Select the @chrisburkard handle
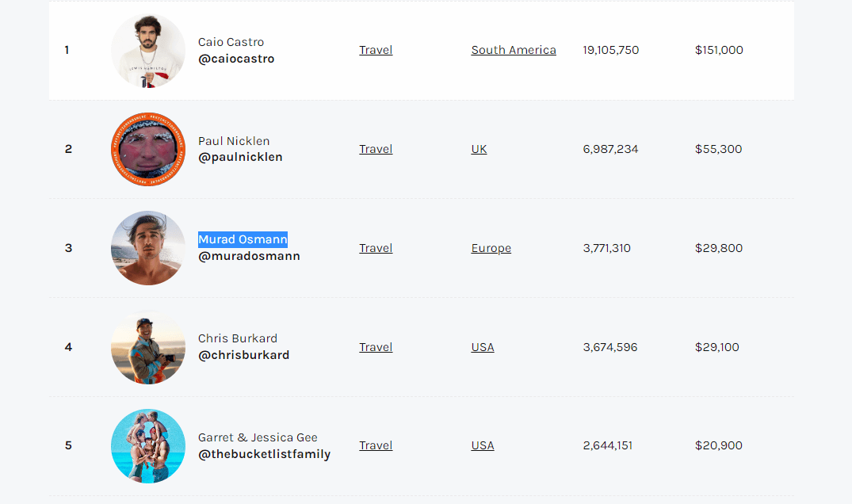 click(243, 355)
